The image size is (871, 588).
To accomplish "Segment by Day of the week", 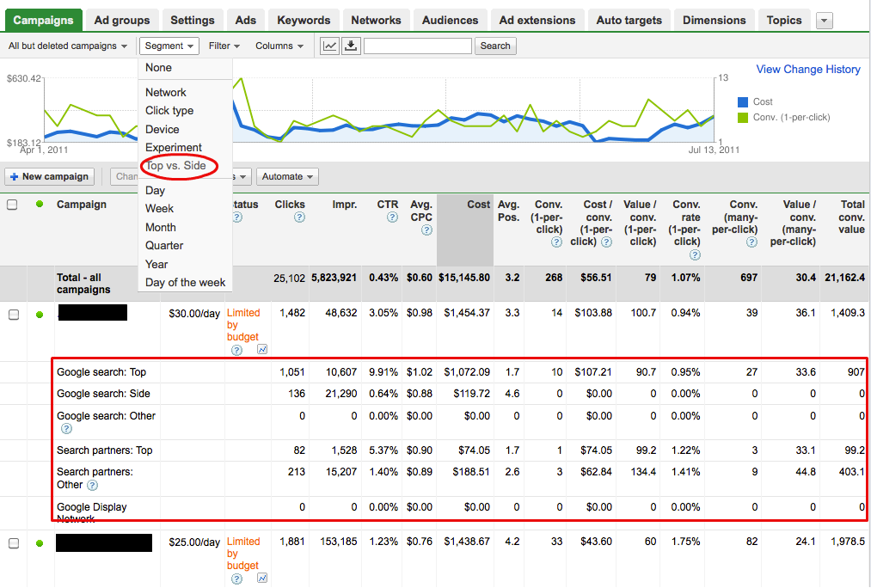I will 186,283.
